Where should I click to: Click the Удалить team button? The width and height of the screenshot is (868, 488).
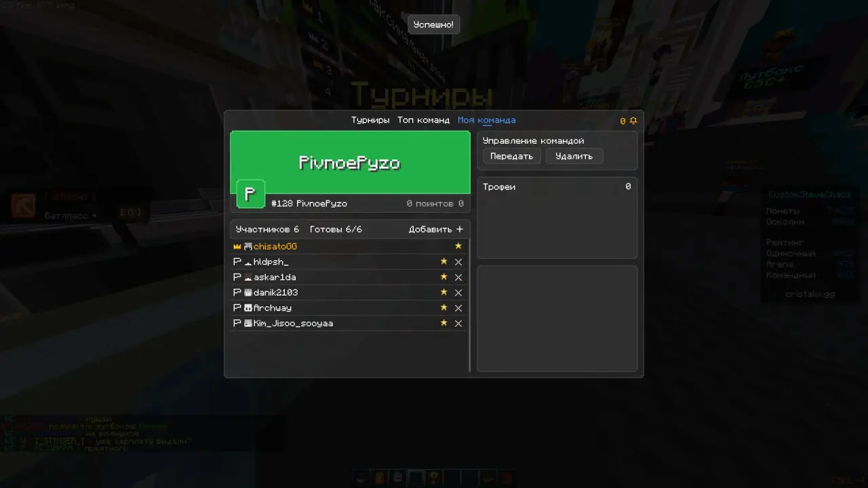pos(574,156)
